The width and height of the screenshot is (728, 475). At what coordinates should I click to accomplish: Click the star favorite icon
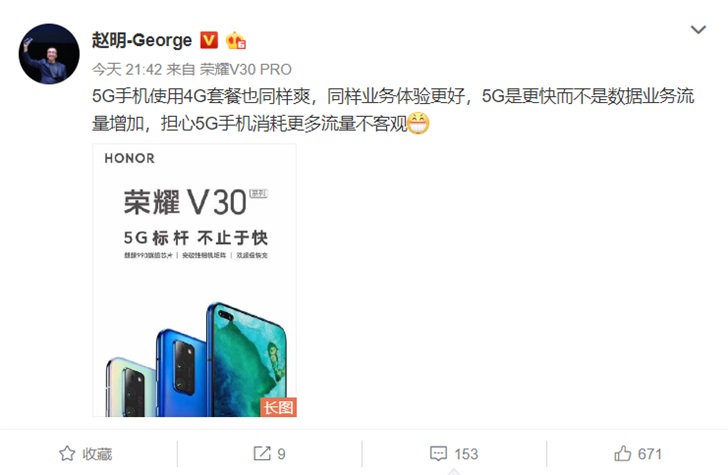(x=67, y=454)
